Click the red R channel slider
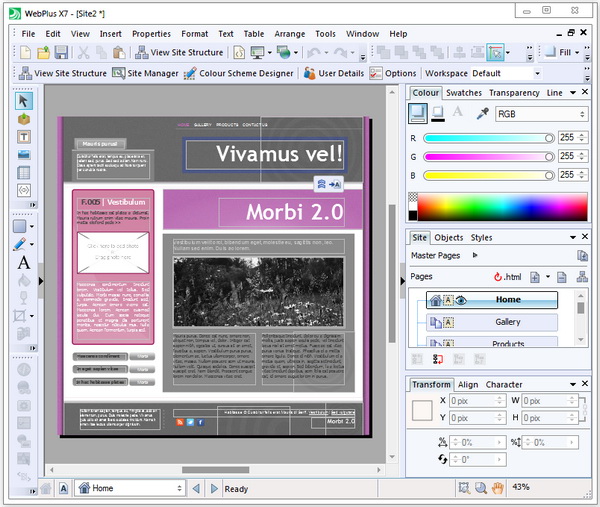This screenshot has width=600, height=507. pyautogui.click(x=488, y=138)
